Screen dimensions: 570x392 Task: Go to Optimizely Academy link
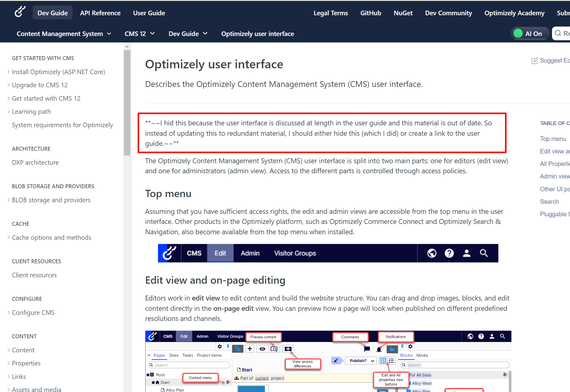pos(514,13)
